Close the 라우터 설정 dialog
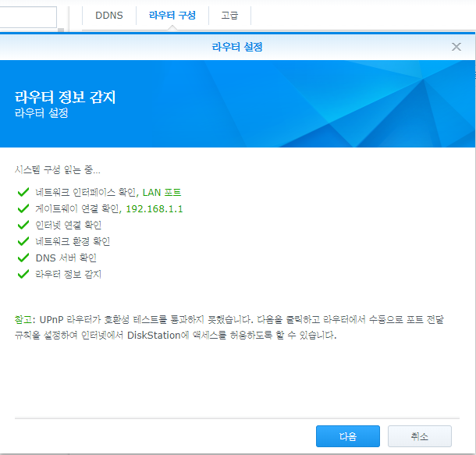Image resolution: width=476 pixels, height=455 pixels. click(456, 47)
